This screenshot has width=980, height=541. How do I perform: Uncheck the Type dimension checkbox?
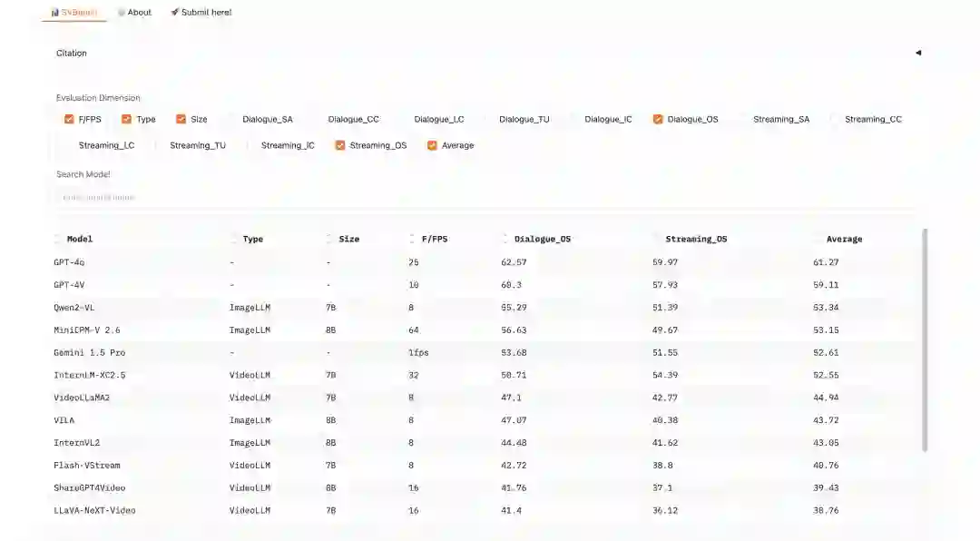[126, 119]
